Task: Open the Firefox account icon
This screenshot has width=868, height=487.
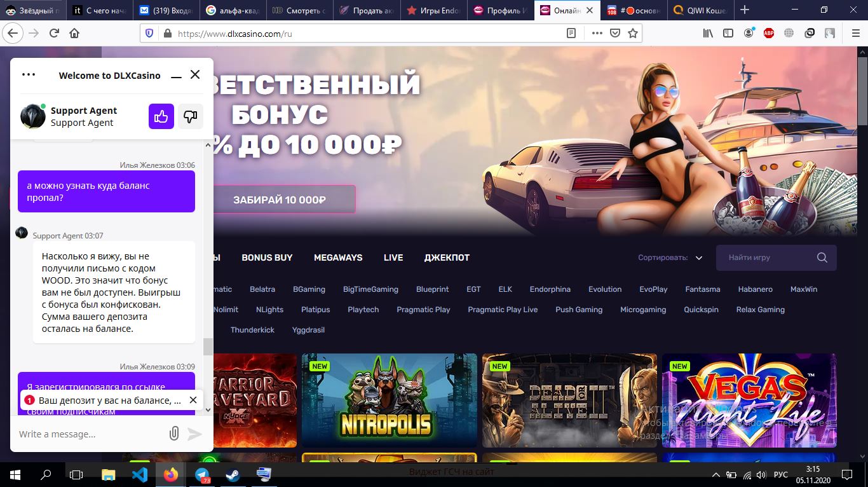Action: pyautogui.click(x=749, y=33)
